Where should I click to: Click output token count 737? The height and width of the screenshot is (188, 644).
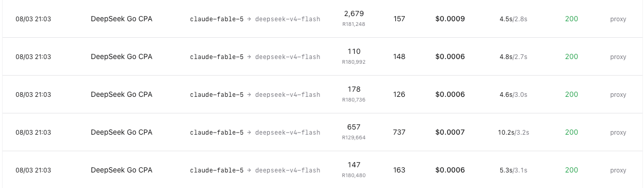point(399,132)
